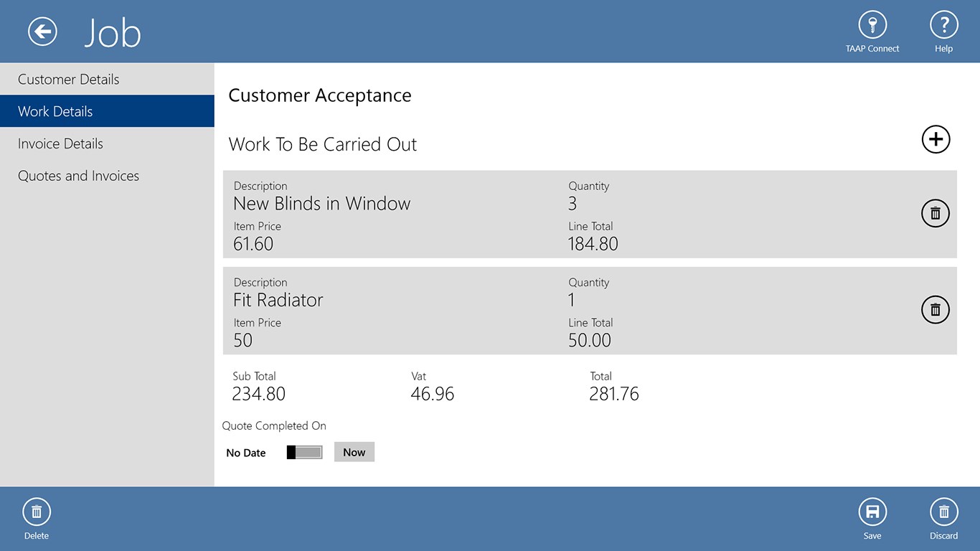Click the Fit Radiator description field
Image resolution: width=980 pixels, height=551 pixels.
pos(278,300)
